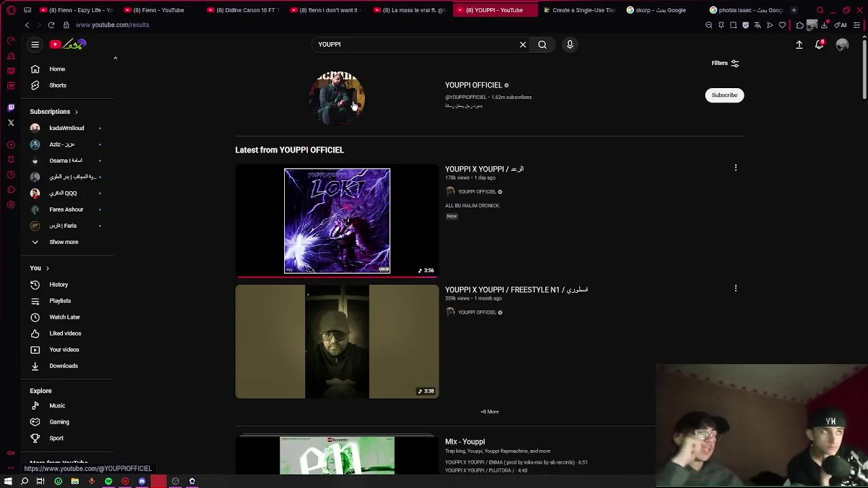Start voice search with microphone icon
This screenshot has height=488, width=868.
point(570,45)
